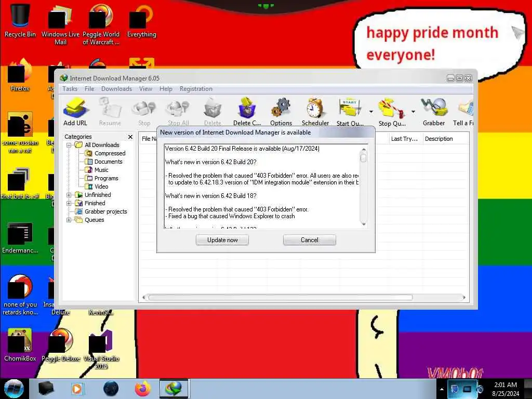Open the Registration menu
The width and height of the screenshot is (532, 399).
click(x=196, y=89)
